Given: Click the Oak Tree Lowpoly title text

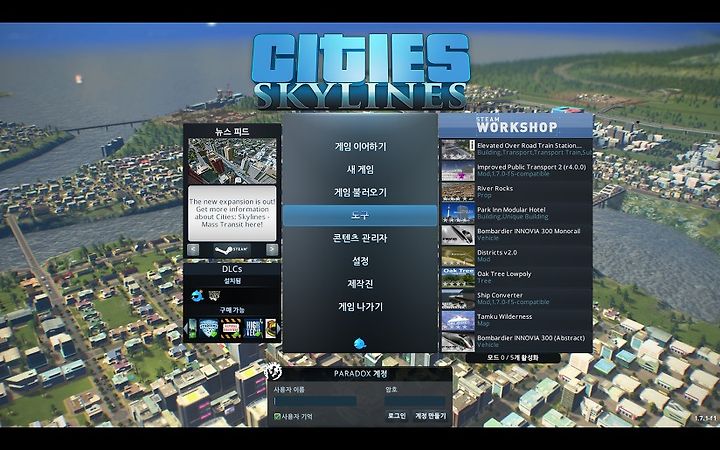Looking at the screenshot, I should pos(504,274).
